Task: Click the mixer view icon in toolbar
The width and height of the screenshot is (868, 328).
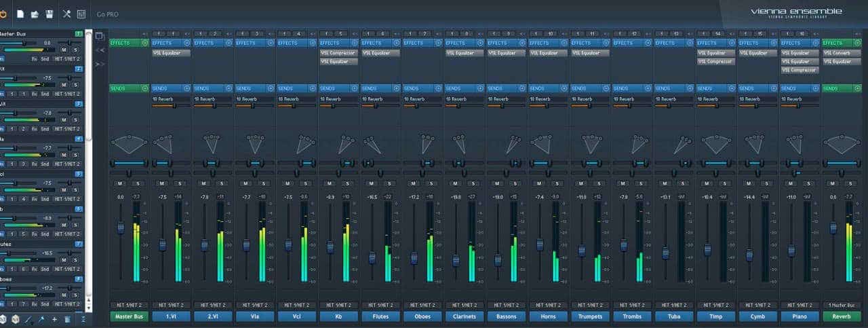Action: (x=81, y=14)
